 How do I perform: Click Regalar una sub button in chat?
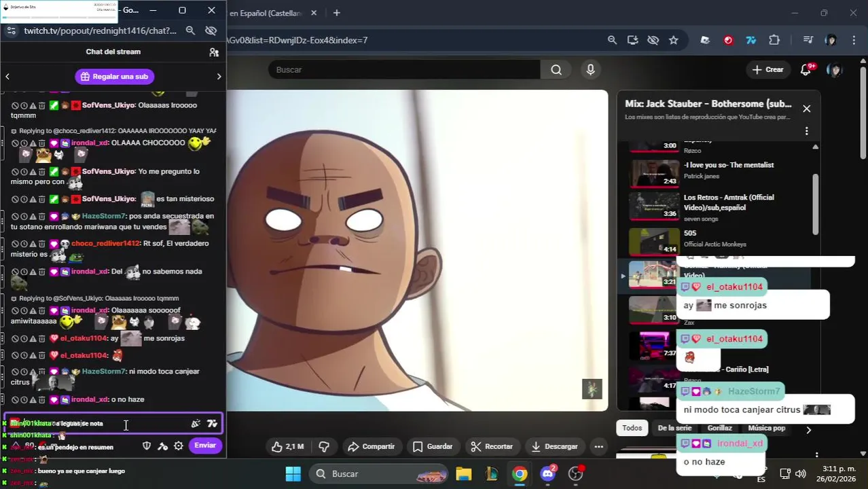[114, 77]
